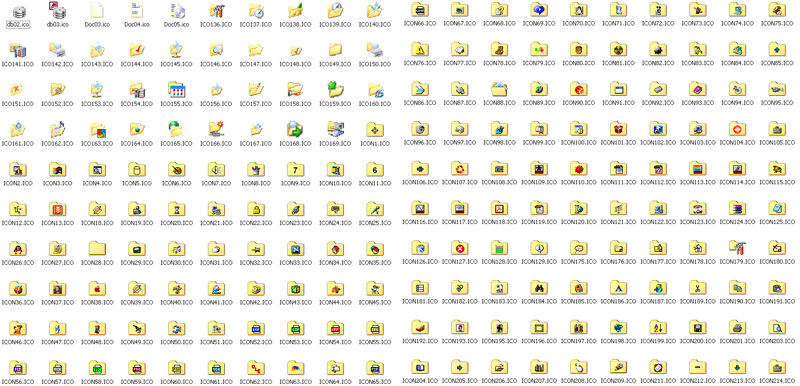The image size is (800, 386).
Task: Select the ICON28.ICO plain folder icon
Action: 97,248
